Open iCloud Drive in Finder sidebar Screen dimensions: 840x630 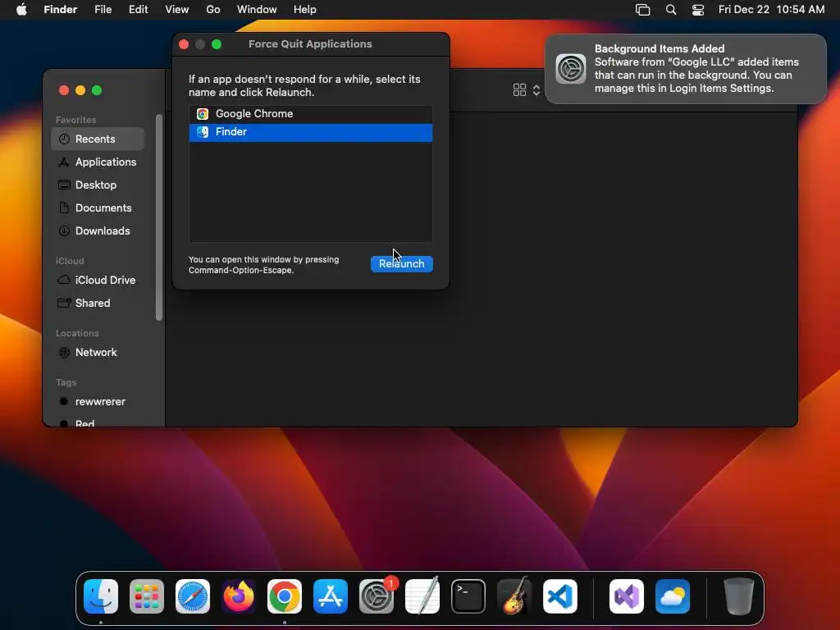click(98, 281)
